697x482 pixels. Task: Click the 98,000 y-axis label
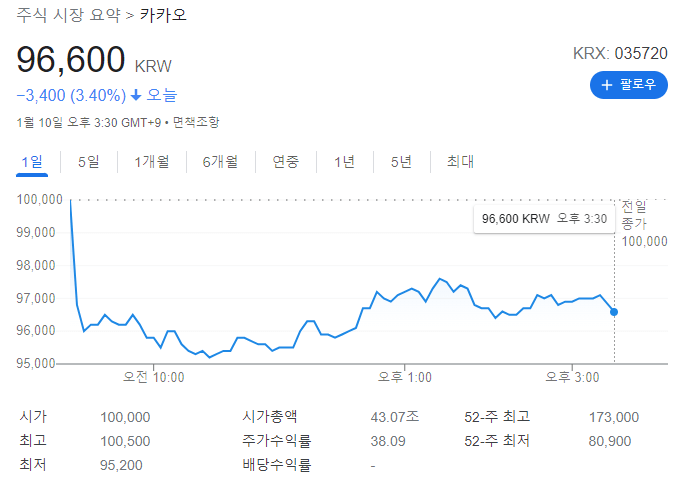[36, 265]
